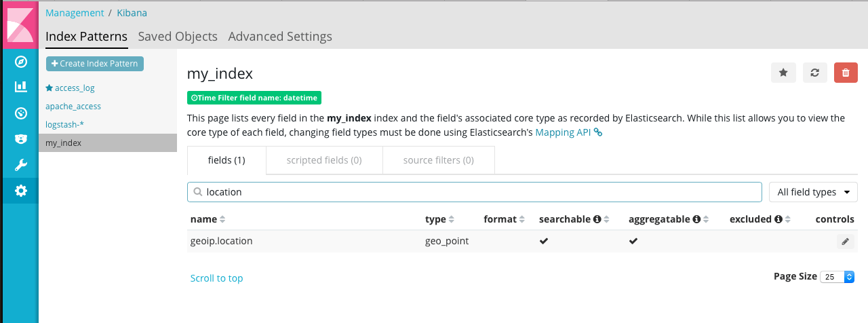The height and width of the screenshot is (323, 868).
Task: Open Visualize via the bar chart icon
Action: coord(20,87)
